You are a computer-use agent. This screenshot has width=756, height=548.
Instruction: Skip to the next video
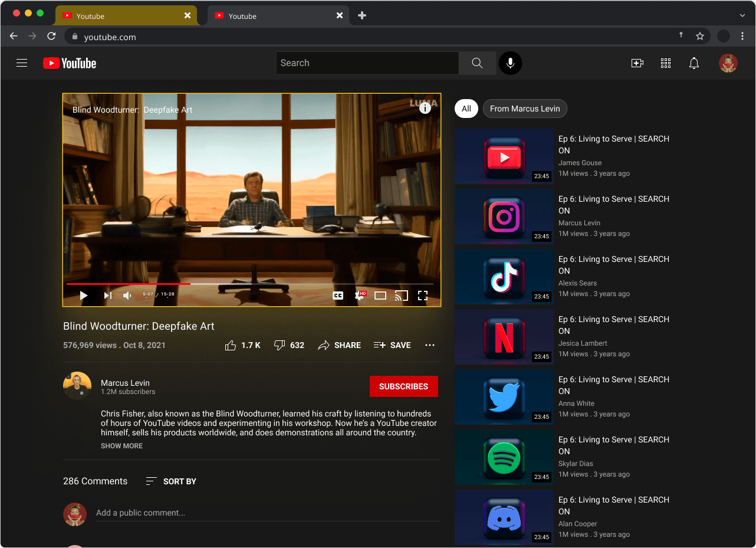[107, 296]
